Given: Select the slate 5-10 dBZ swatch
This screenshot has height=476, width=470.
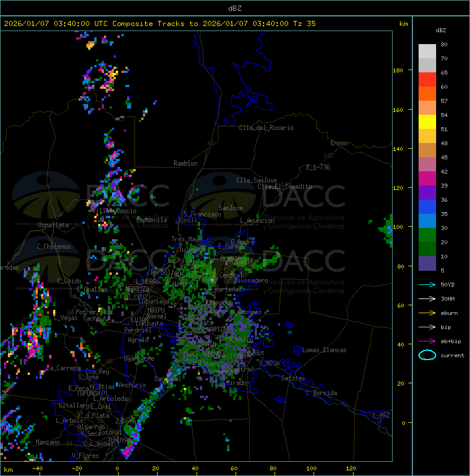Looking at the screenshot, I should click(x=427, y=263).
